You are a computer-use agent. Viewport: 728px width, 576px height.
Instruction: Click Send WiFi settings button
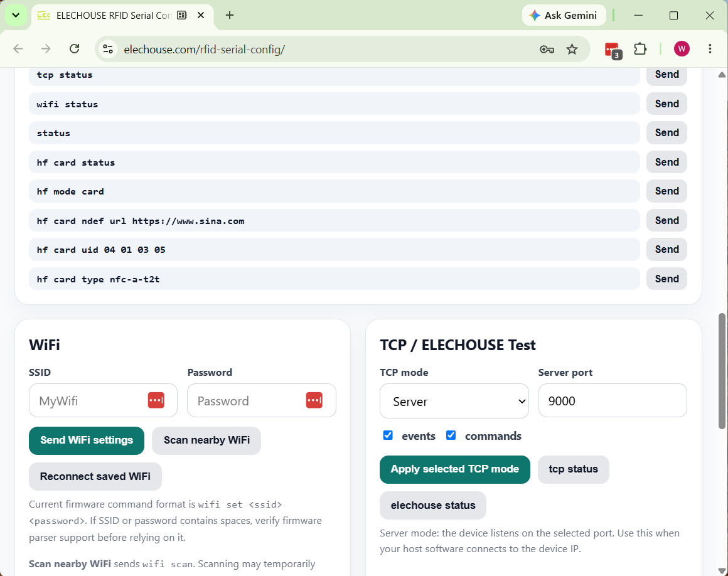[87, 440]
